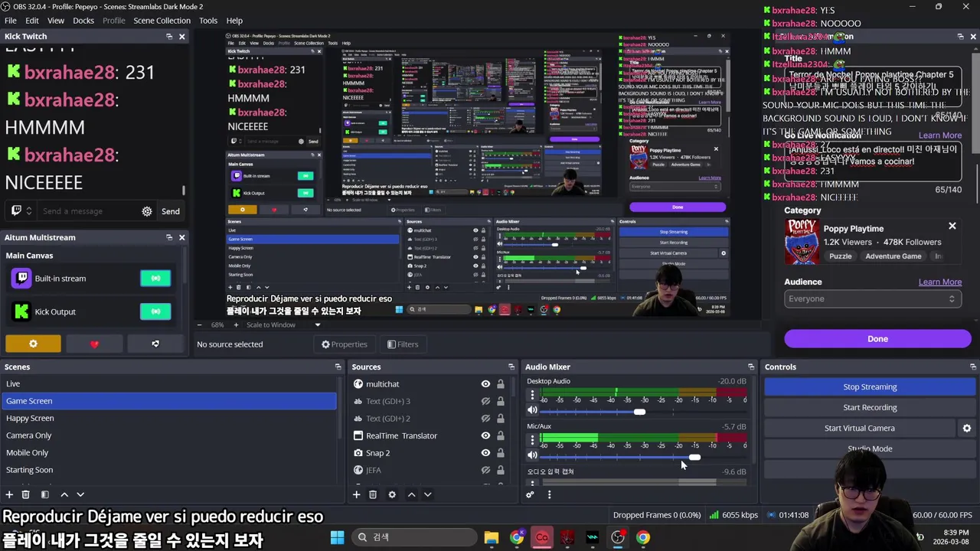Click Stop Streaming button
This screenshot has width=980, height=551.
pyautogui.click(x=870, y=387)
